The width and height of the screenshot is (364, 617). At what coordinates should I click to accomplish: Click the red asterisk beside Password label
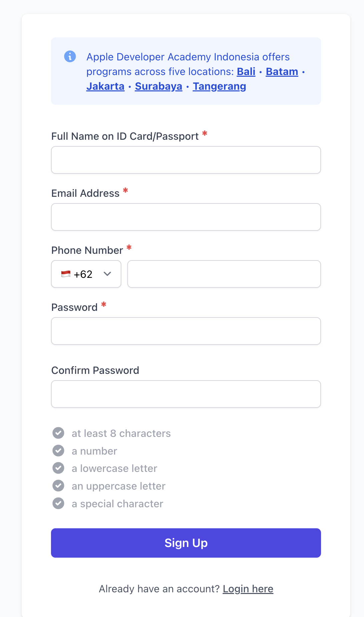point(103,304)
